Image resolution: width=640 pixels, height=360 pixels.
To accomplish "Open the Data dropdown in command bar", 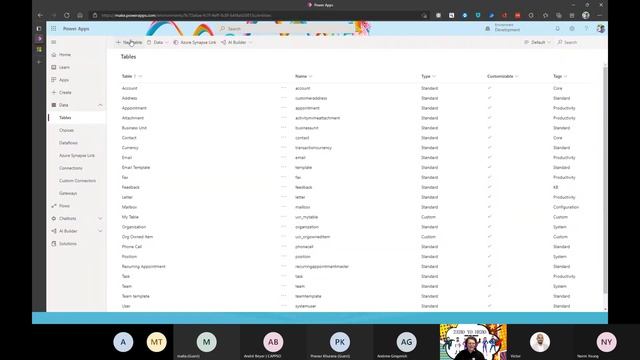I will pyautogui.click(x=158, y=42).
